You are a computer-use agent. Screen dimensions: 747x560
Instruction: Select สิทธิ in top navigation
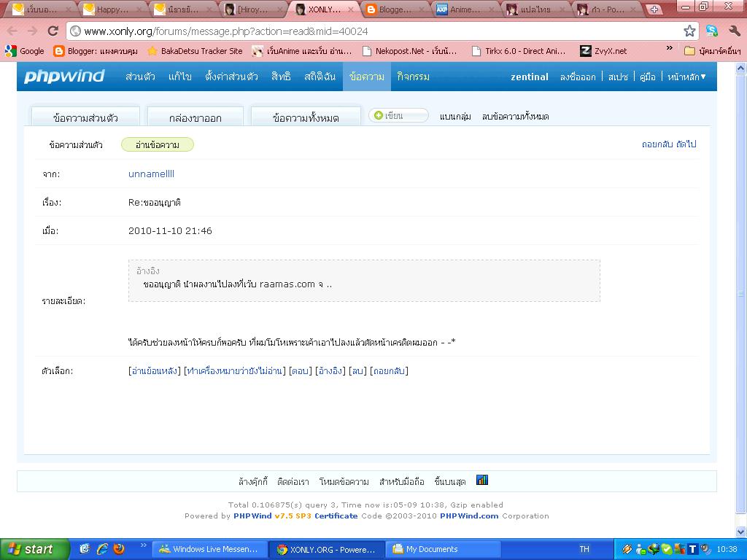click(281, 76)
